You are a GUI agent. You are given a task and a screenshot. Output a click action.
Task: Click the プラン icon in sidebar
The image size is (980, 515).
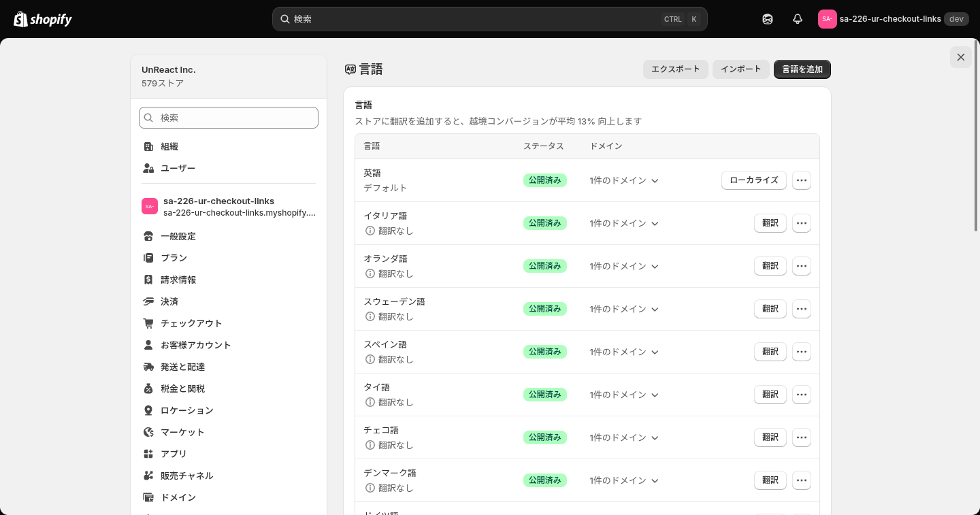click(148, 258)
